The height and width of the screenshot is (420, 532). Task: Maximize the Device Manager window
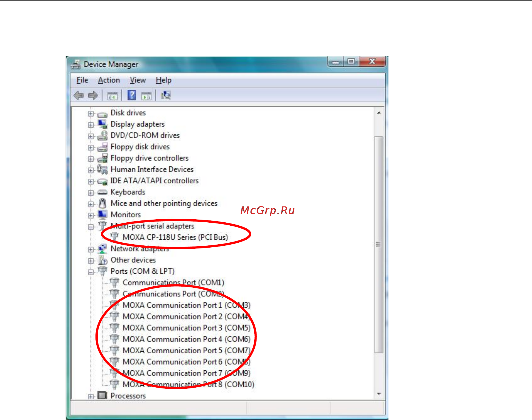[x=351, y=61]
